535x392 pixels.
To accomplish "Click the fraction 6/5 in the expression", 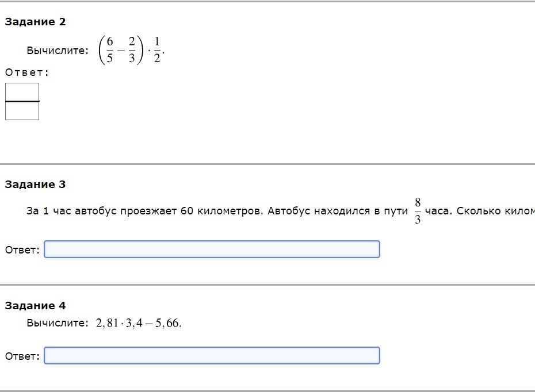I will (x=109, y=50).
